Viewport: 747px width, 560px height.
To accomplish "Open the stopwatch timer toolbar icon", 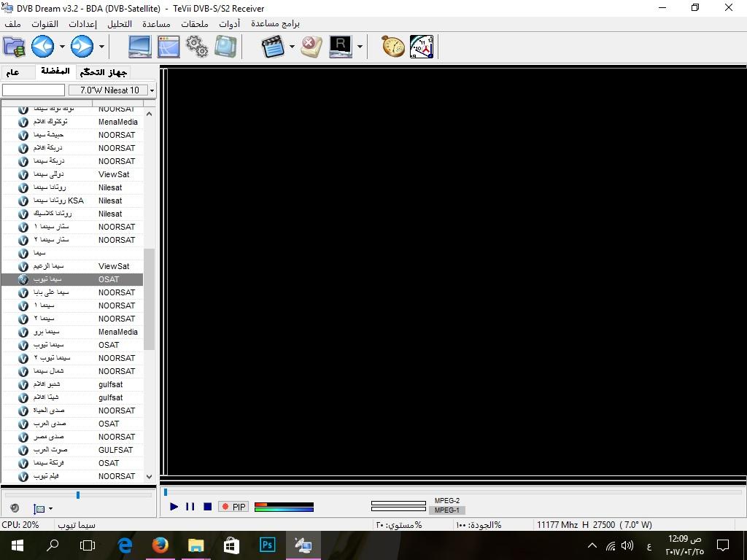I will pyautogui.click(x=393, y=47).
